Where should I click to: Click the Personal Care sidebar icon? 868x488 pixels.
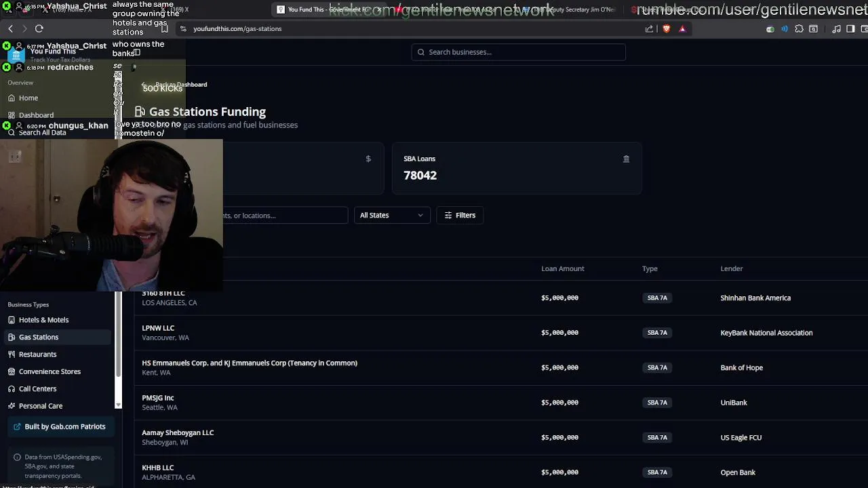12,406
